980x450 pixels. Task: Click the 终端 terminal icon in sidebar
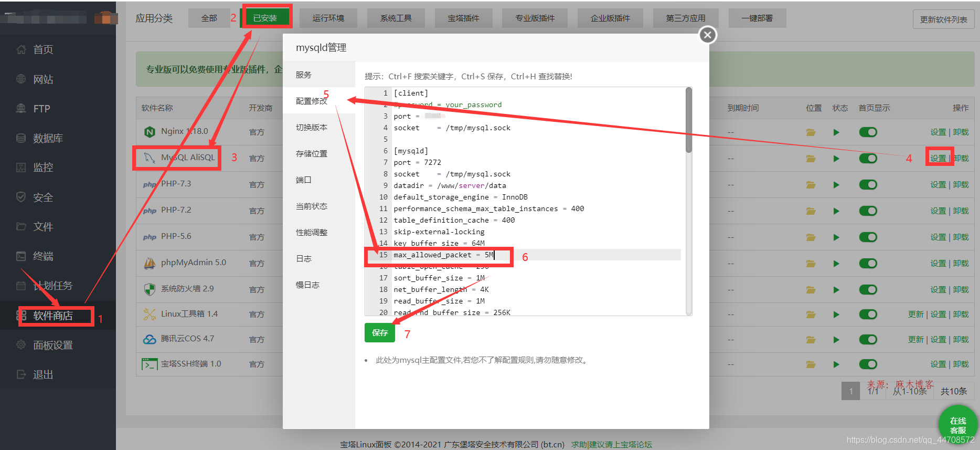coord(21,256)
